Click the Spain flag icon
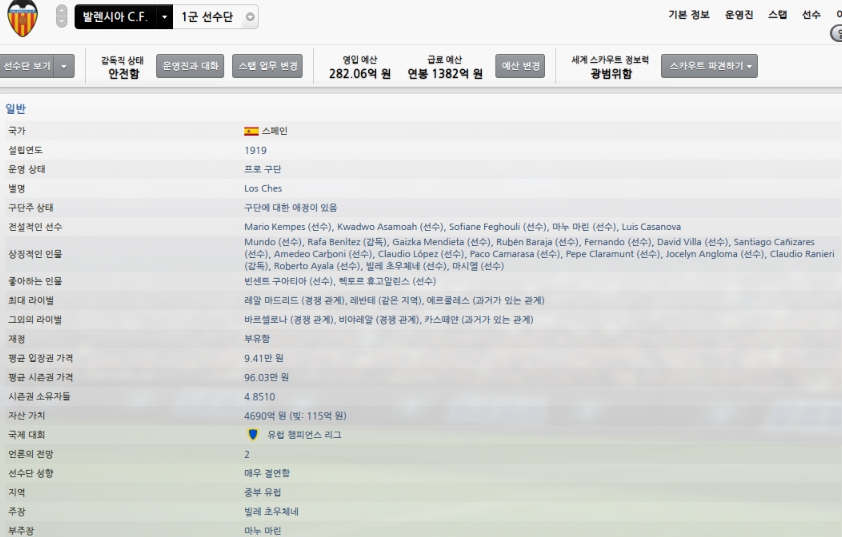Screen dimensions: 842x537 tap(251, 131)
